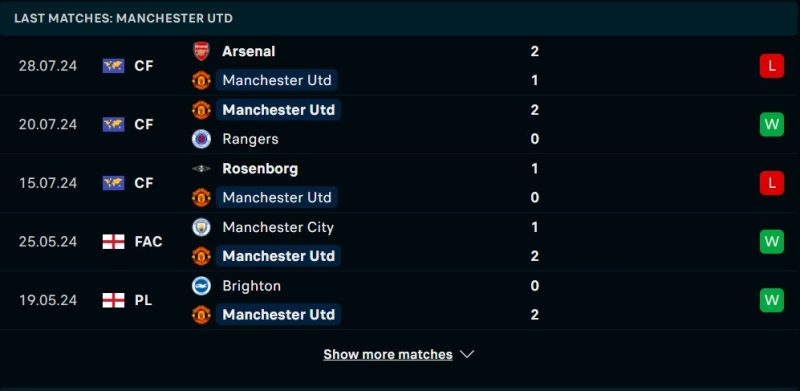The height and width of the screenshot is (391, 800).
Task: Click the green W badge for Rangers match
Action: tap(771, 125)
